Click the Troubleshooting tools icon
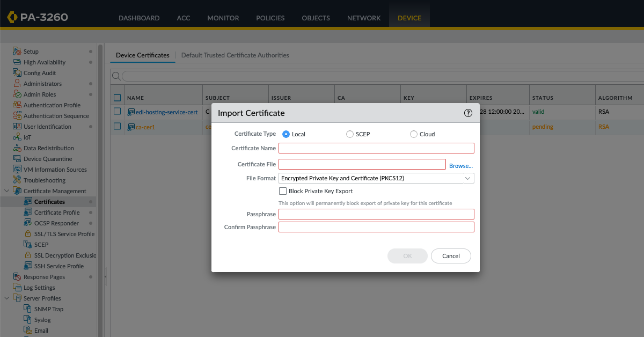 17,180
